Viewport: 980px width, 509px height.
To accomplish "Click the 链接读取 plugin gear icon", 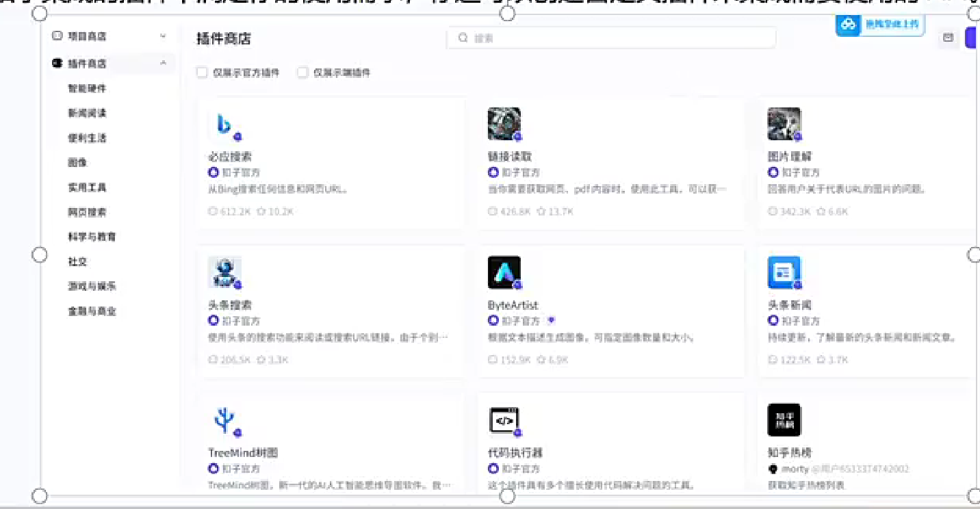I will pyautogui.click(x=504, y=123).
